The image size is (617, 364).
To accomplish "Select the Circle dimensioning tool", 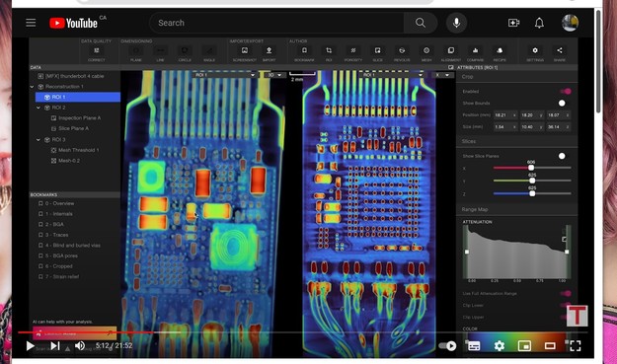I will pyautogui.click(x=185, y=50).
